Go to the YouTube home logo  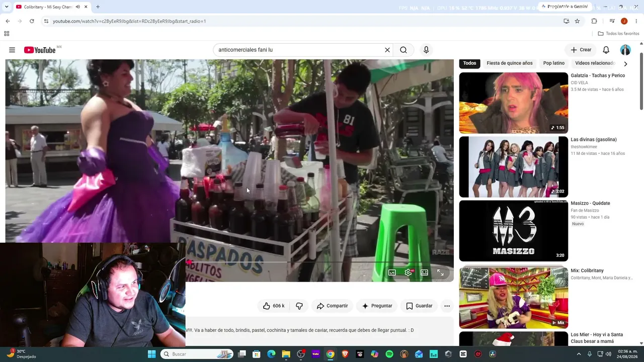click(x=40, y=50)
